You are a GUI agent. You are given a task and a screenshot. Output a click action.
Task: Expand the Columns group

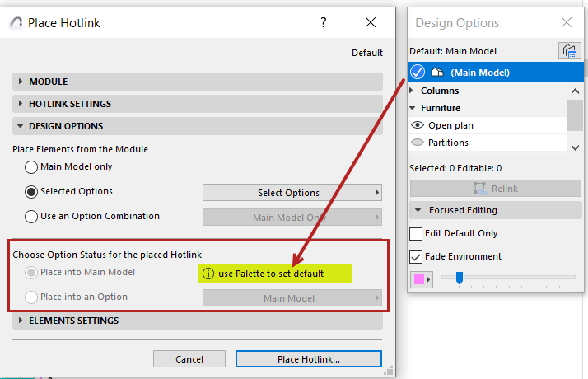pos(413,91)
